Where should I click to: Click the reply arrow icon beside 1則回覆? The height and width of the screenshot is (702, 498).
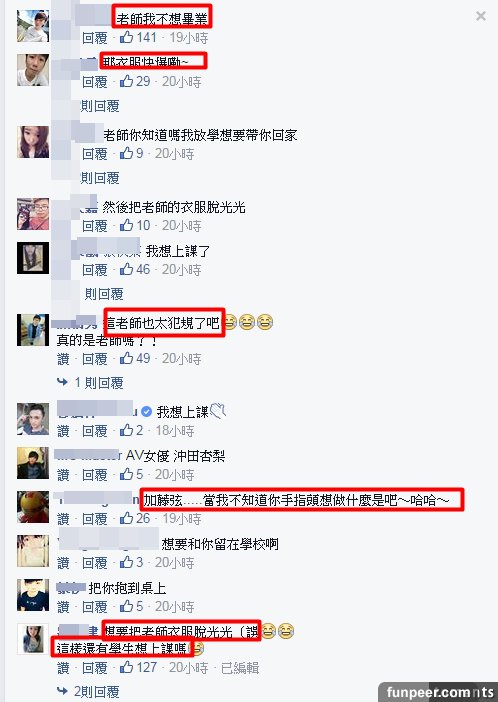(63, 382)
